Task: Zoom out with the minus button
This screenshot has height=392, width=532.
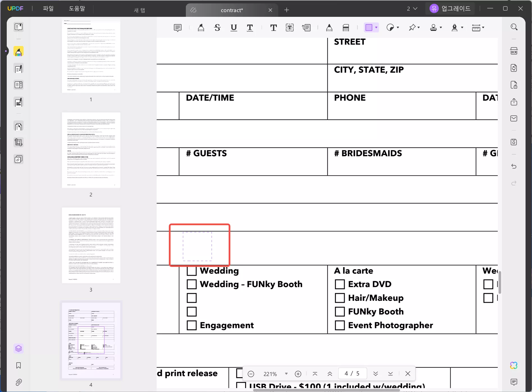Action: coord(251,374)
